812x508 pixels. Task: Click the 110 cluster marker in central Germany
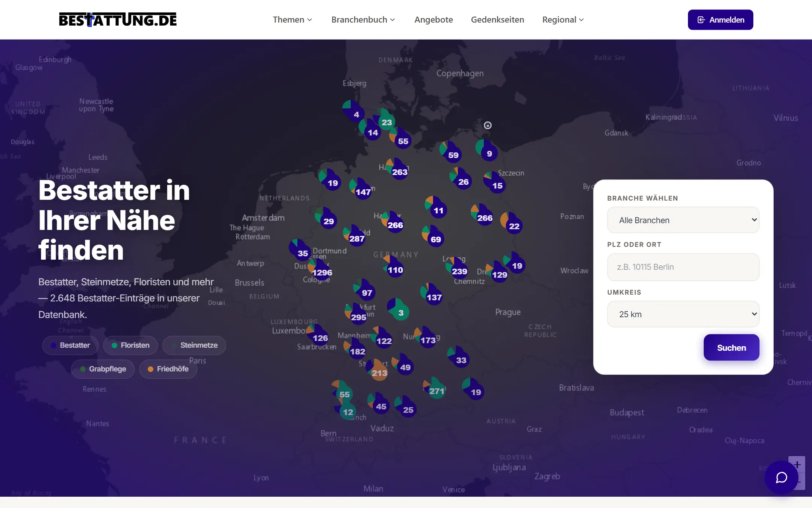tap(393, 267)
